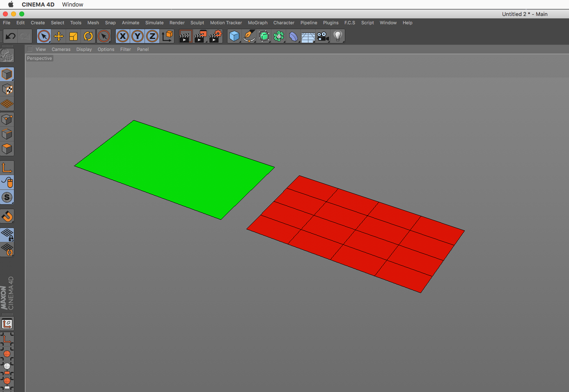Screen dimensions: 569x392
Task: Open the Character menu
Action: click(x=284, y=23)
